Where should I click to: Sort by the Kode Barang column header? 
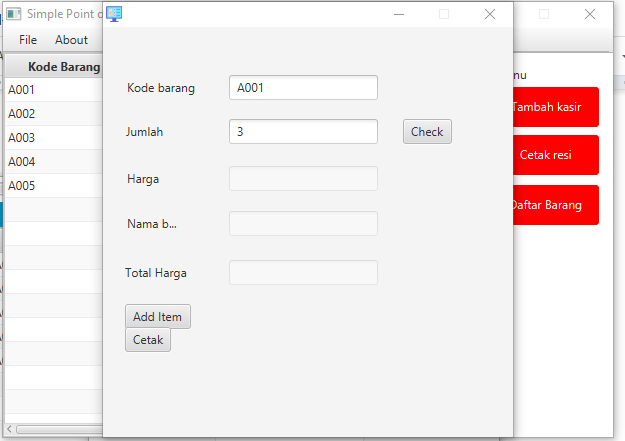54,67
